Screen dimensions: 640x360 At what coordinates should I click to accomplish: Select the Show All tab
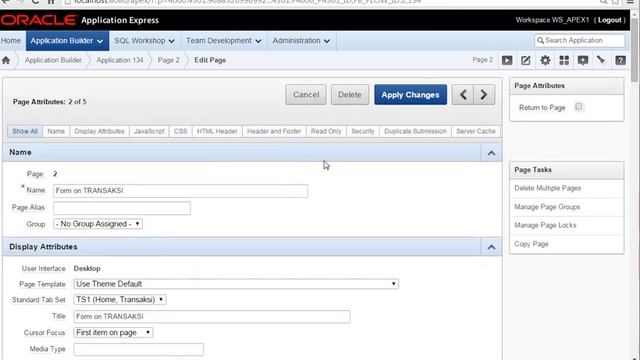tap(25, 131)
